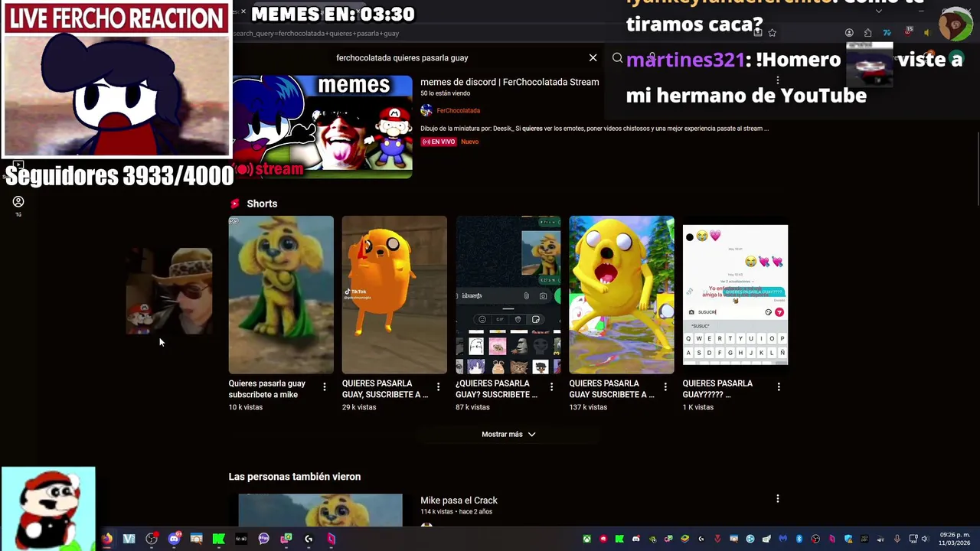Click the 'EN VIVO' live badge
The image size is (980, 551).
coord(439,142)
